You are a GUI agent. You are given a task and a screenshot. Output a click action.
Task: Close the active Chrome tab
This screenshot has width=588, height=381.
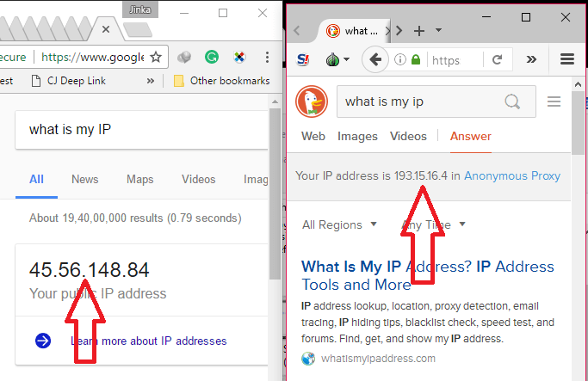pos(106,29)
